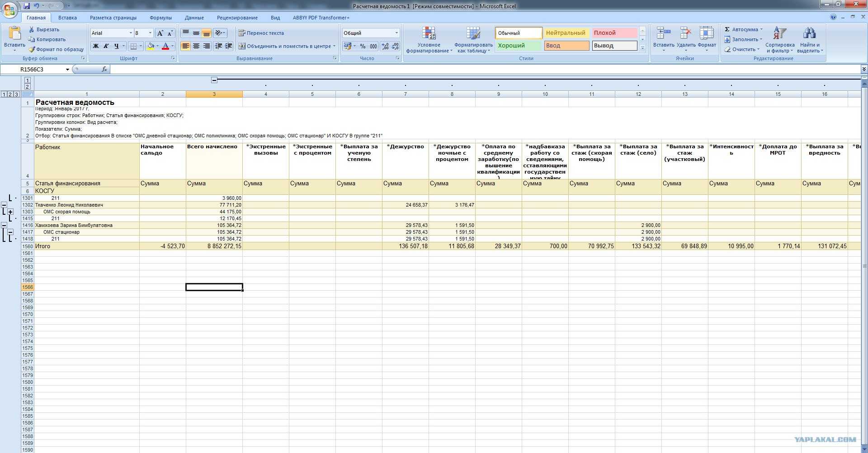Open Автосумма dropdown arrow
868x453 pixels.
[x=761, y=29]
